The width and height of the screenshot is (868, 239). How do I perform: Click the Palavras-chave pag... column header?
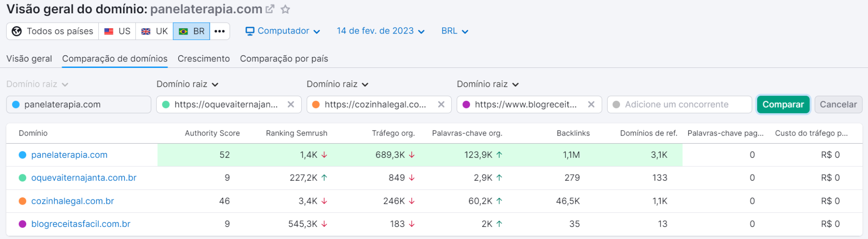tap(725, 133)
